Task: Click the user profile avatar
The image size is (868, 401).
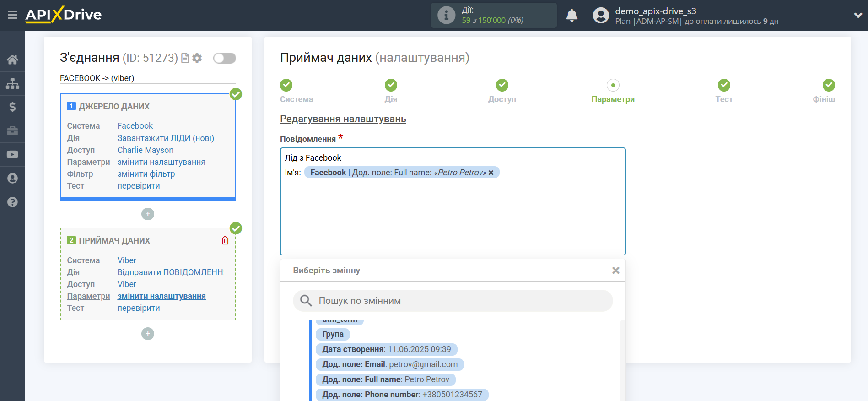Action: point(601,16)
